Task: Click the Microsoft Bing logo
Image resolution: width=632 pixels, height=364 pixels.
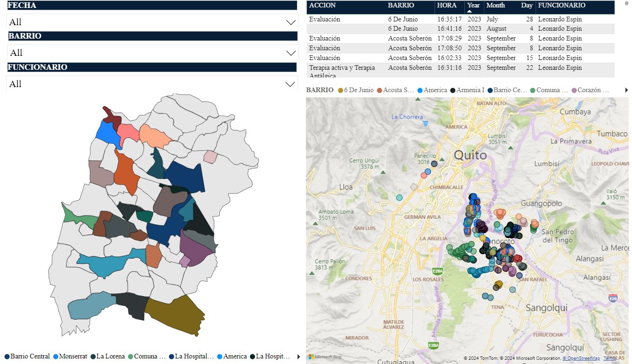Action: (324, 357)
